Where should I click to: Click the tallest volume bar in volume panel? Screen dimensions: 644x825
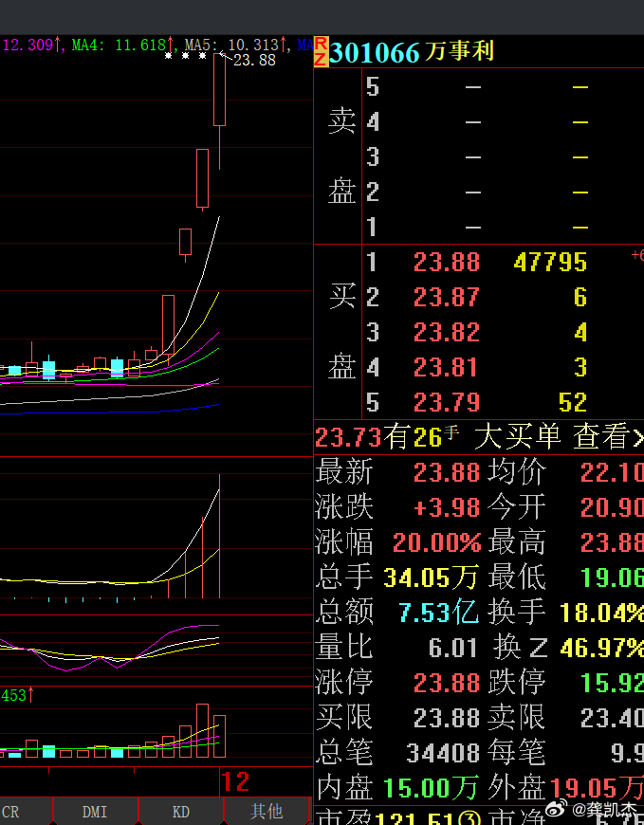tap(202, 730)
